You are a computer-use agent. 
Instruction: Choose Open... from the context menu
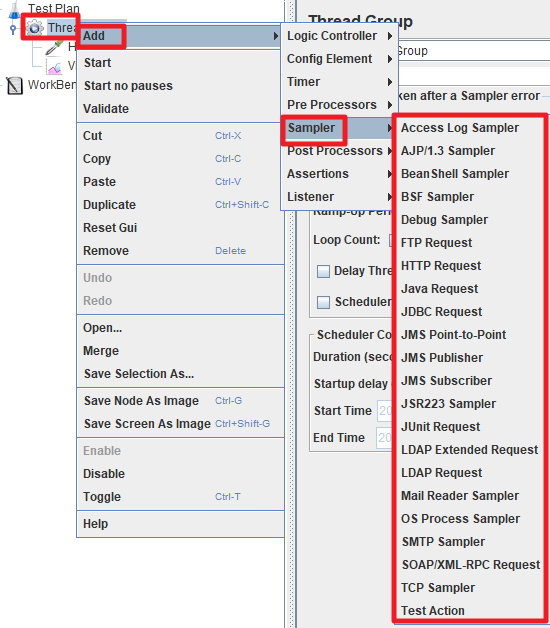[180, 328]
